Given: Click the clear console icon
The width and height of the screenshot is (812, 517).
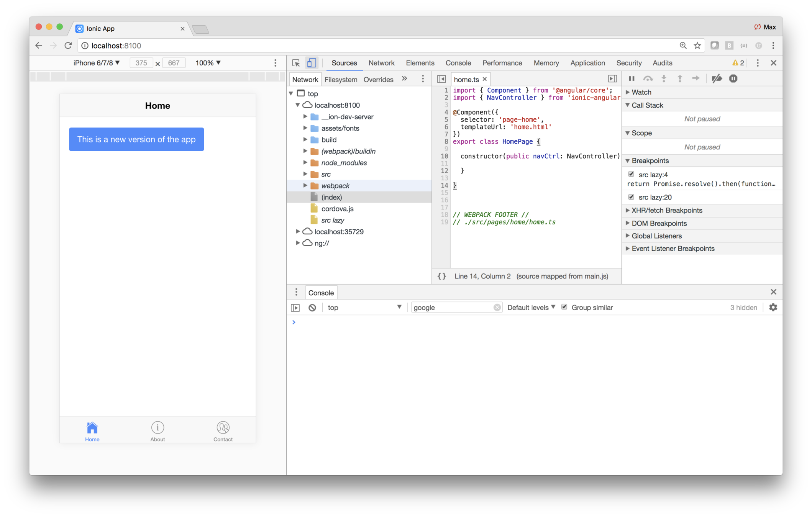Looking at the screenshot, I should 312,308.
